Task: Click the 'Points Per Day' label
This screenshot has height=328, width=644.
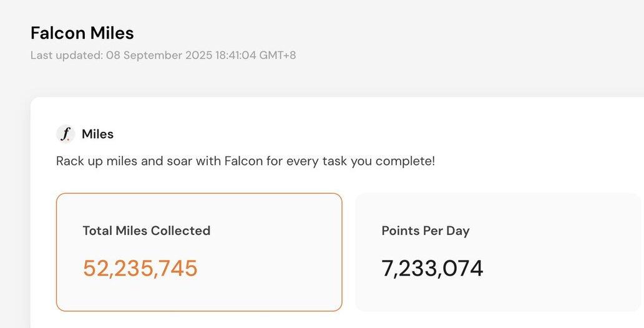Action: click(x=426, y=231)
